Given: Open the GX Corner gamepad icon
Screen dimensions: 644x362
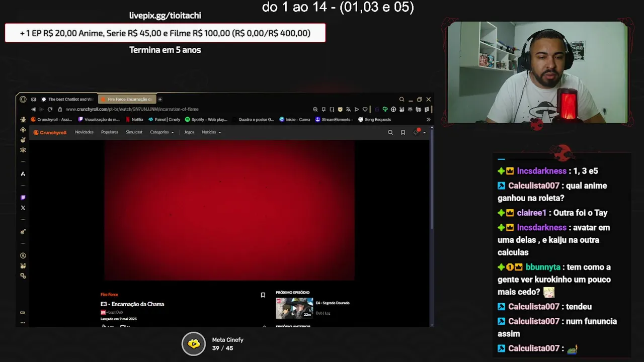Looking at the screenshot, I should point(34,99).
